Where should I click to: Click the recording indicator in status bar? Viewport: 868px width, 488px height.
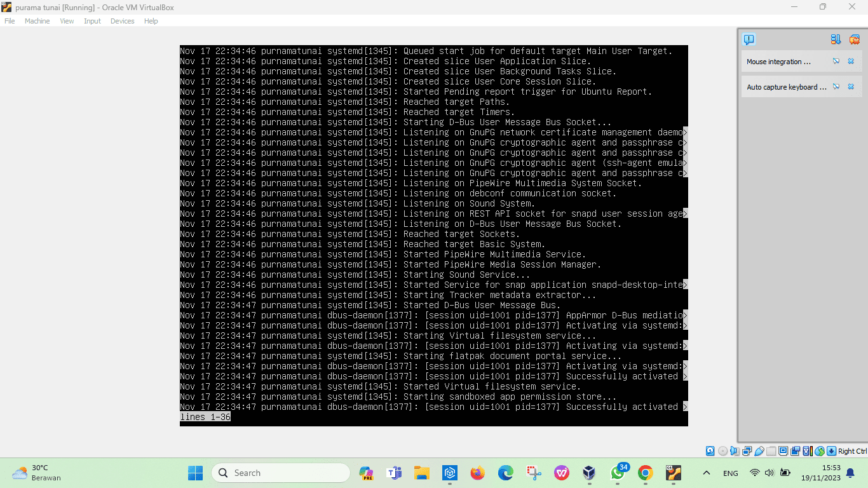click(795, 451)
